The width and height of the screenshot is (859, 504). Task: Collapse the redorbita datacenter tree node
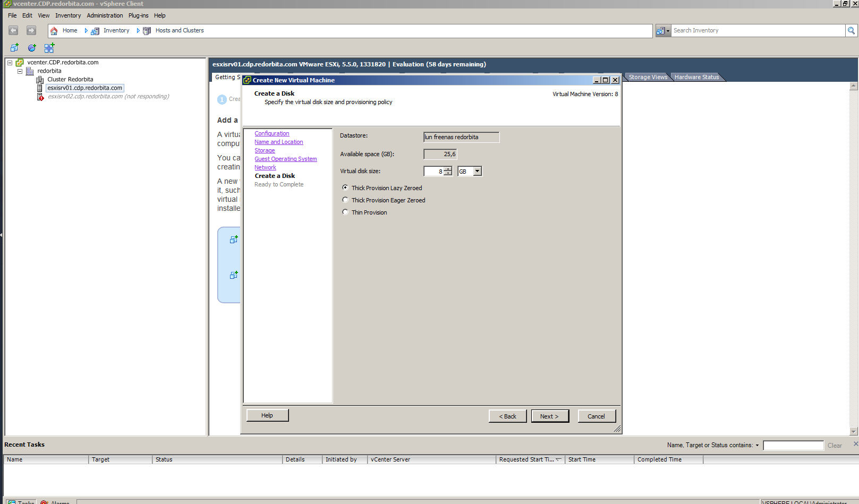(x=20, y=71)
